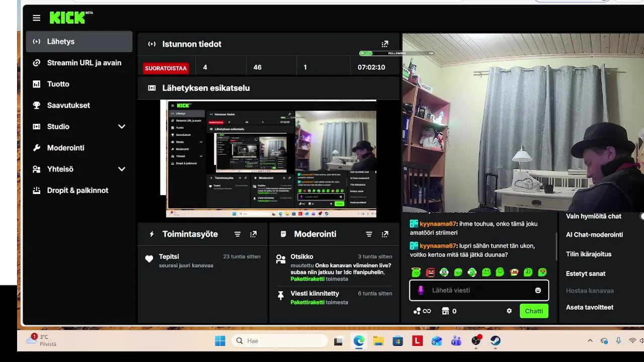644x362 pixels.
Task: Open Outlook from the taskbar
Action: [x=437, y=341]
